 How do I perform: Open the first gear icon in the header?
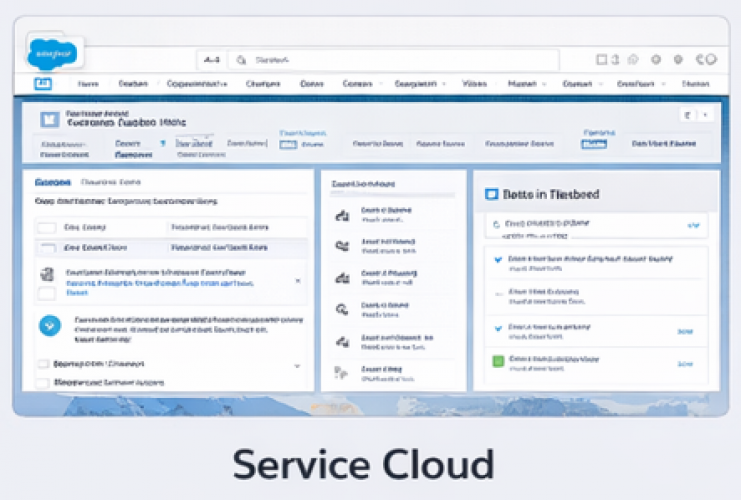656,60
